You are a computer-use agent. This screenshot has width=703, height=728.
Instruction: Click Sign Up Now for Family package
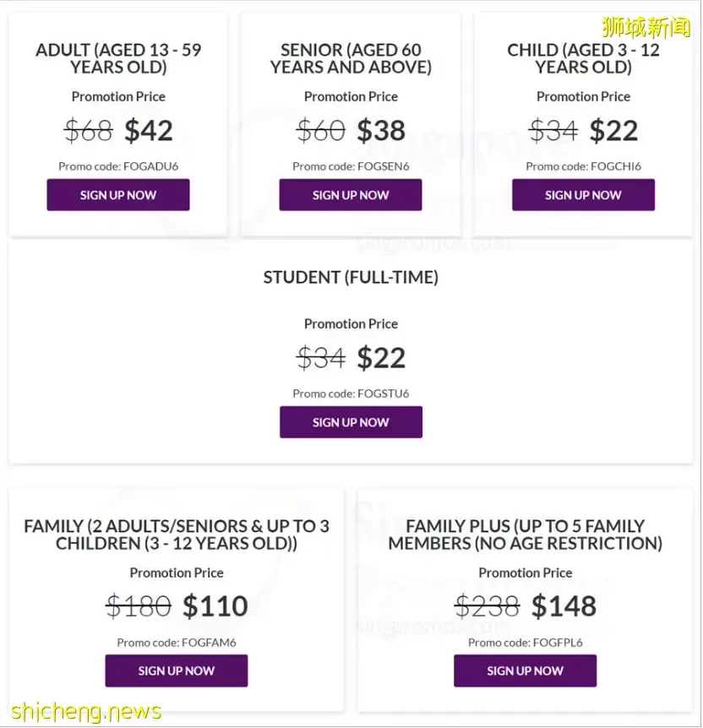[x=176, y=671]
